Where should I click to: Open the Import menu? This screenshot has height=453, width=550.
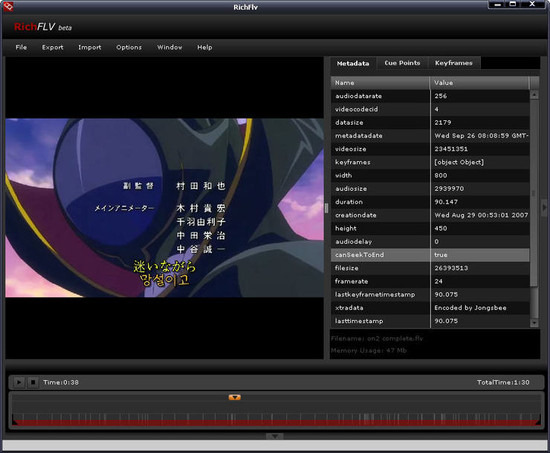(x=89, y=47)
